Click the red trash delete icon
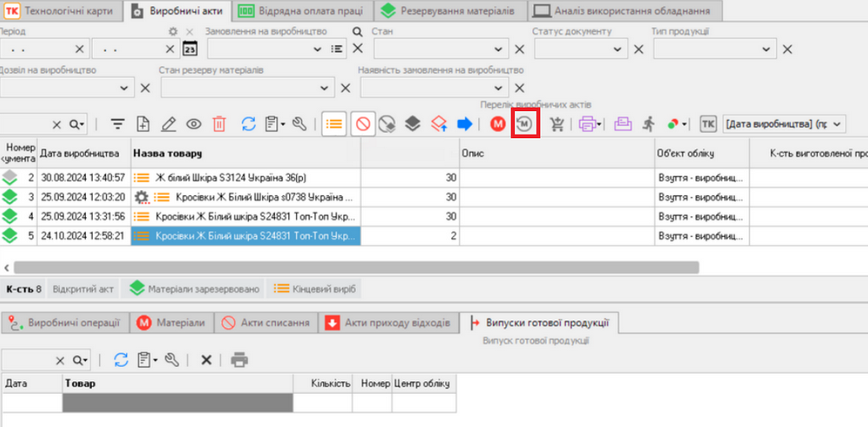 pos(220,124)
